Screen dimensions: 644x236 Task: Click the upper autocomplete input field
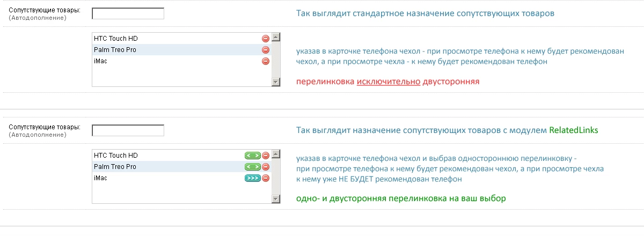click(128, 13)
